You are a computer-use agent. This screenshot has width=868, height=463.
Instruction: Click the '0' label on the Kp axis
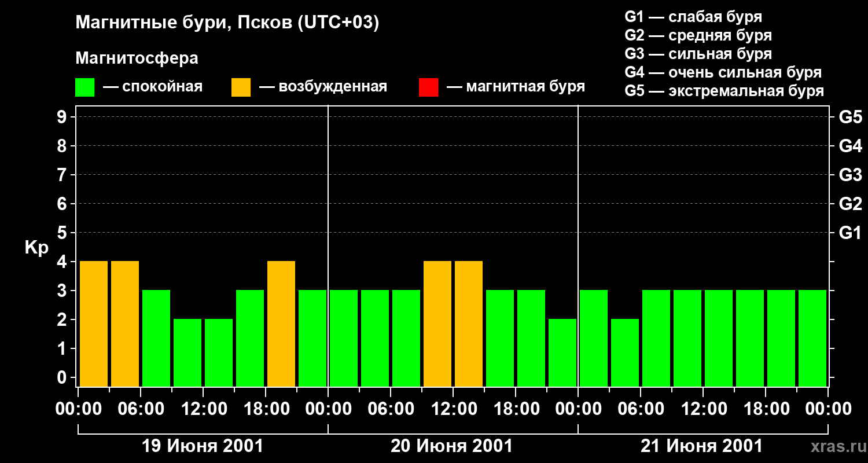tap(63, 377)
